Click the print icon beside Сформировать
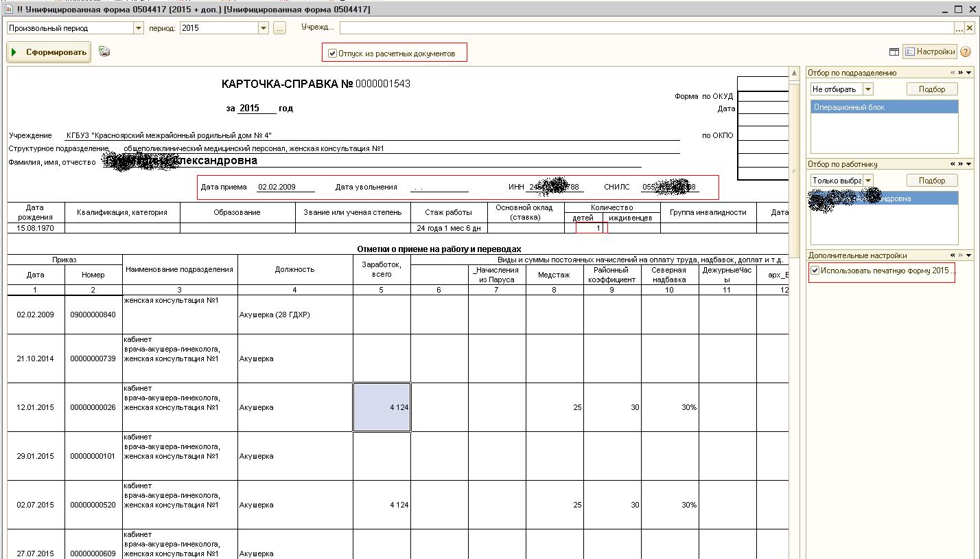 [x=104, y=52]
